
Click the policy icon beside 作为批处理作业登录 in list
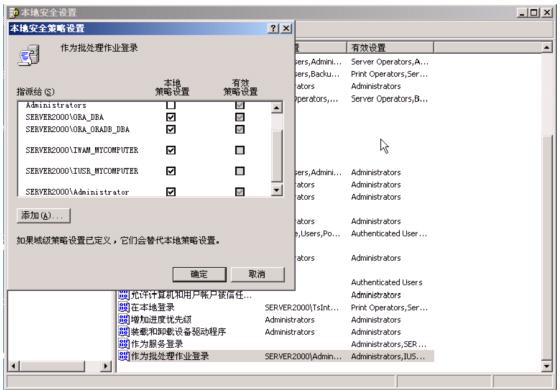click(124, 356)
